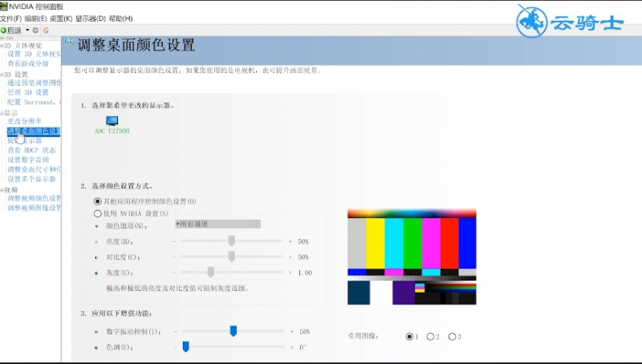Click the hue icon beside 色调(U)

tap(96, 347)
